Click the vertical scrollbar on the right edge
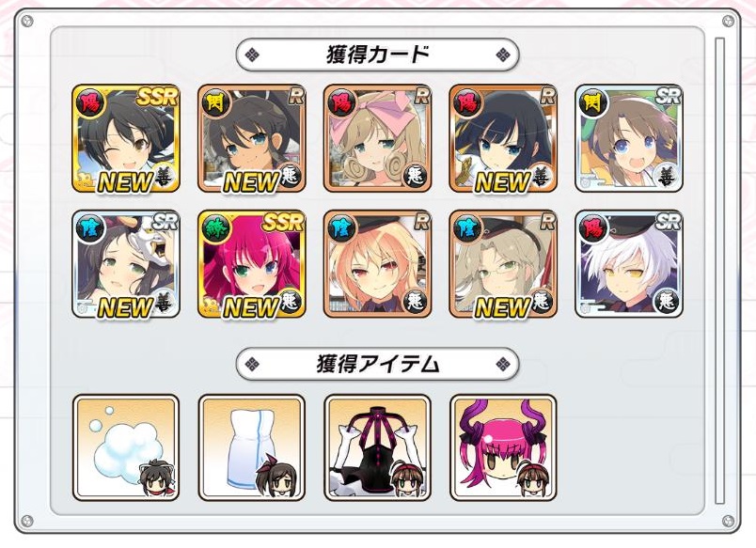The height and width of the screenshot is (548, 756). click(x=720, y=271)
